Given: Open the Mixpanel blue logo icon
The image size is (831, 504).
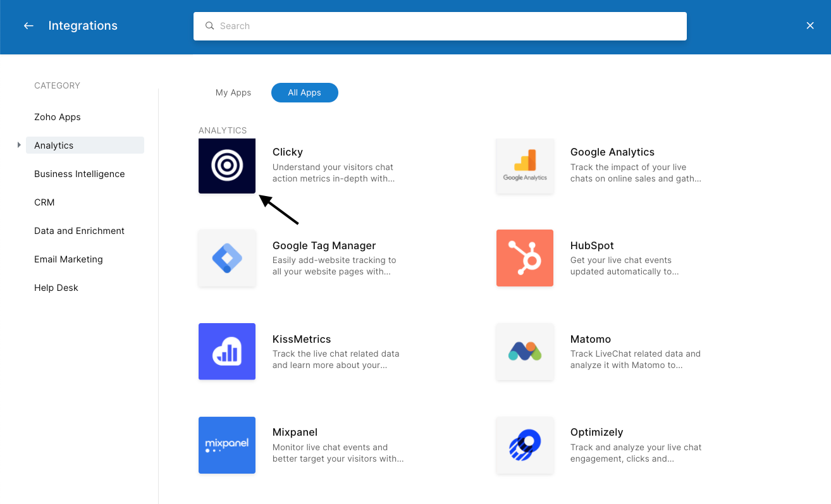Looking at the screenshot, I should pos(227,445).
